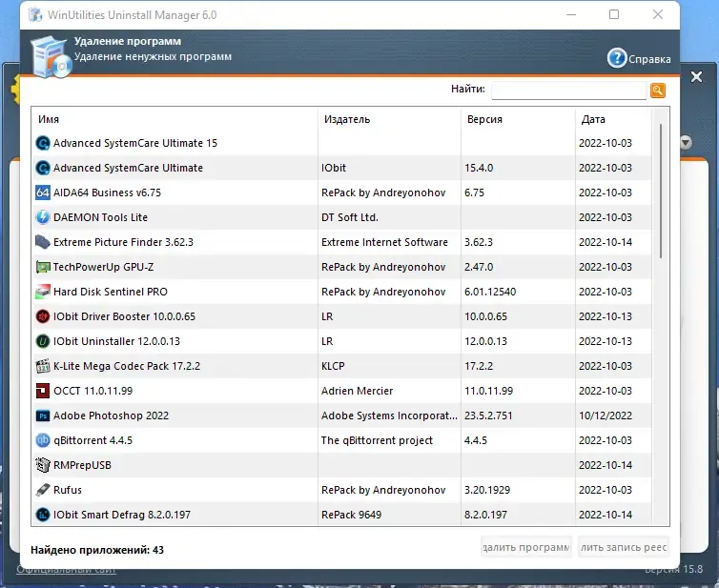The width and height of the screenshot is (719, 588).
Task: Select IObit Driver Booster 10.0.0.65 entry
Action: click(x=124, y=316)
